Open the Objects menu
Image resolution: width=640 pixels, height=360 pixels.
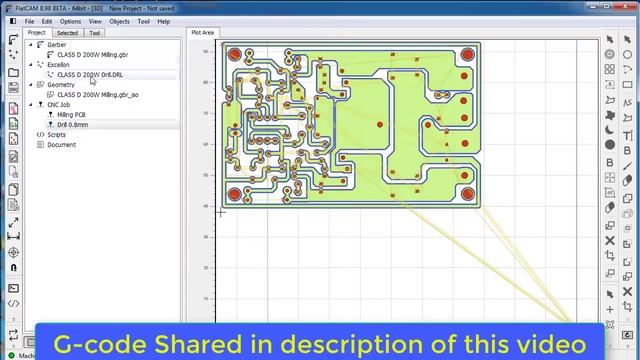[x=119, y=21]
